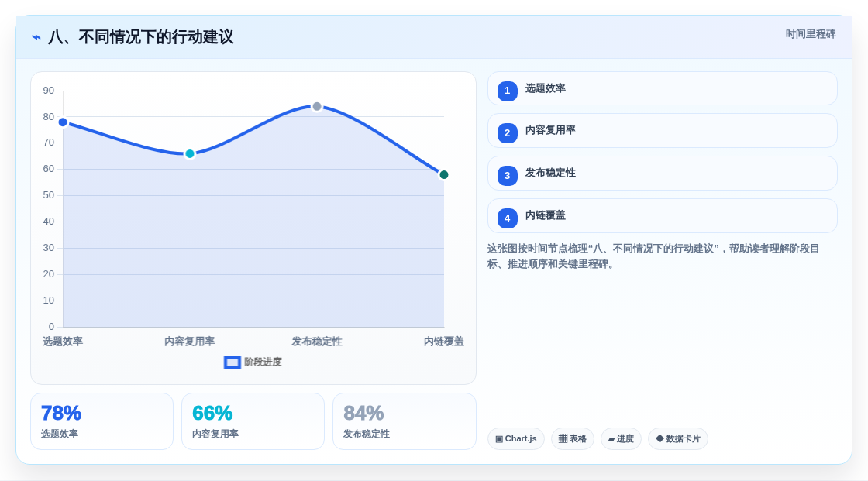Click the 时间里程碑 label in header
This screenshot has width=868, height=481.
[x=811, y=34]
